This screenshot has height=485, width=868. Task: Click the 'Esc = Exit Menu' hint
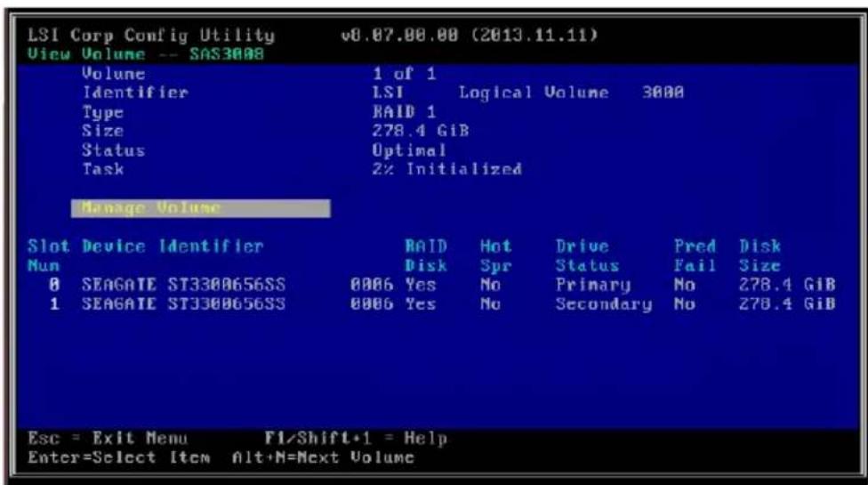point(108,439)
